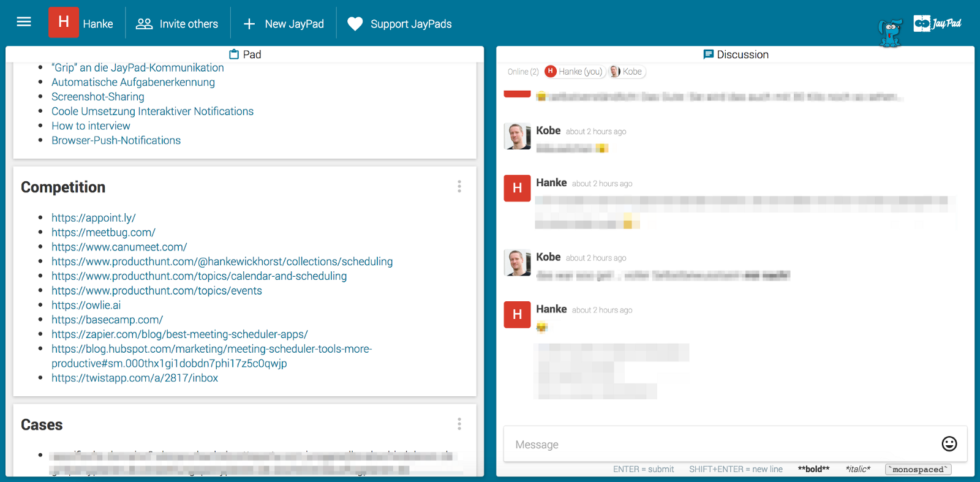This screenshot has width=980, height=482.
Task: Click the plus icon for New JayPad
Action: click(249, 24)
